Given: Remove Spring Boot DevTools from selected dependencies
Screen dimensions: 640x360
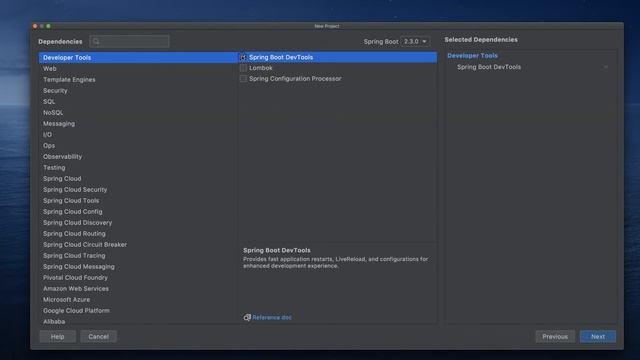Looking at the screenshot, I should [606, 67].
